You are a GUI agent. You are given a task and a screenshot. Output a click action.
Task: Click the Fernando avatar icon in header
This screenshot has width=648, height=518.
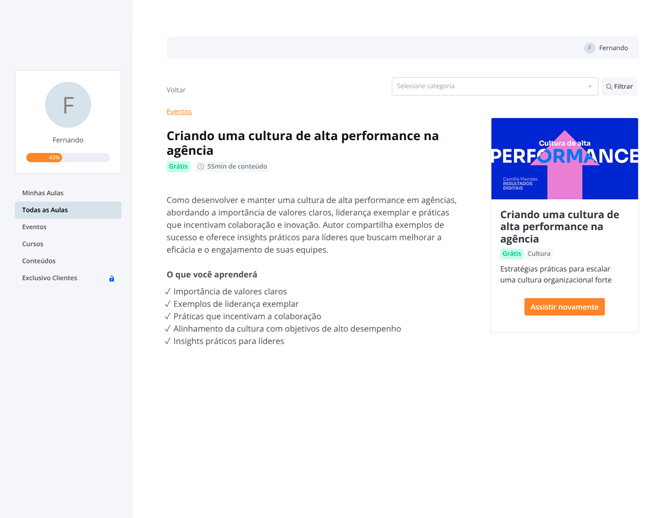point(589,48)
